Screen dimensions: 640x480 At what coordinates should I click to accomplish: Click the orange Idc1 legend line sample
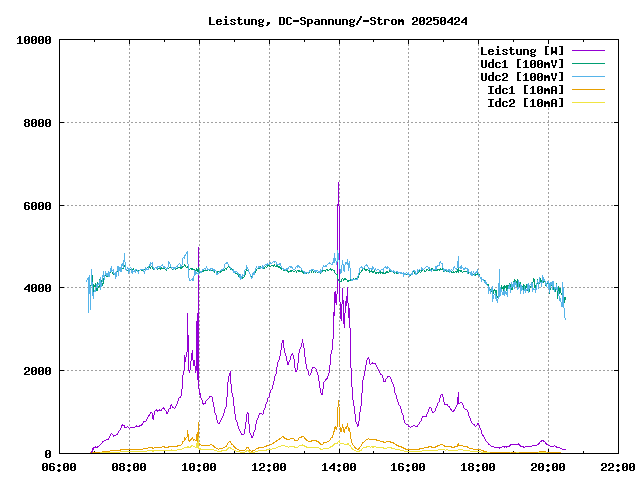point(588,89)
